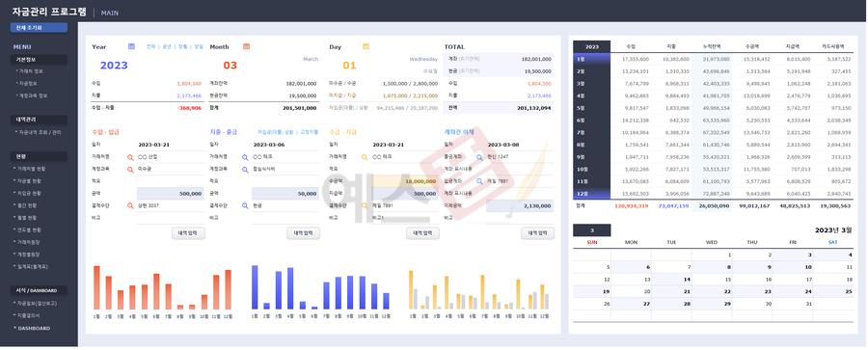The width and height of the screenshot is (868, 350).
Task: Open 거래처원장 menu item
Action: click(x=28, y=242)
